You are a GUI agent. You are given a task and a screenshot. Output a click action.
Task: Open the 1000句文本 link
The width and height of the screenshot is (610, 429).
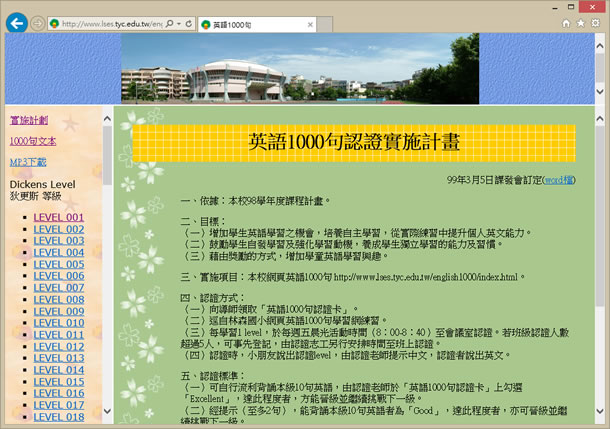pyautogui.click(x=33, y=141)
